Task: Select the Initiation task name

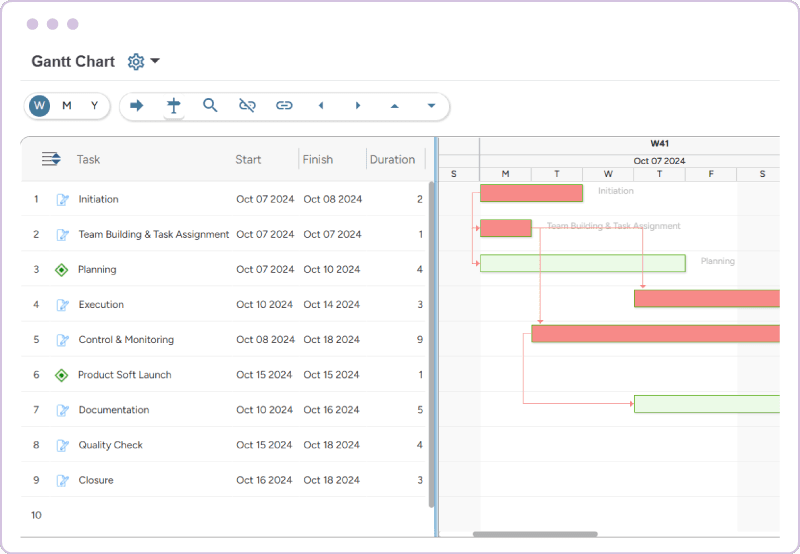Action: [98, 199]
